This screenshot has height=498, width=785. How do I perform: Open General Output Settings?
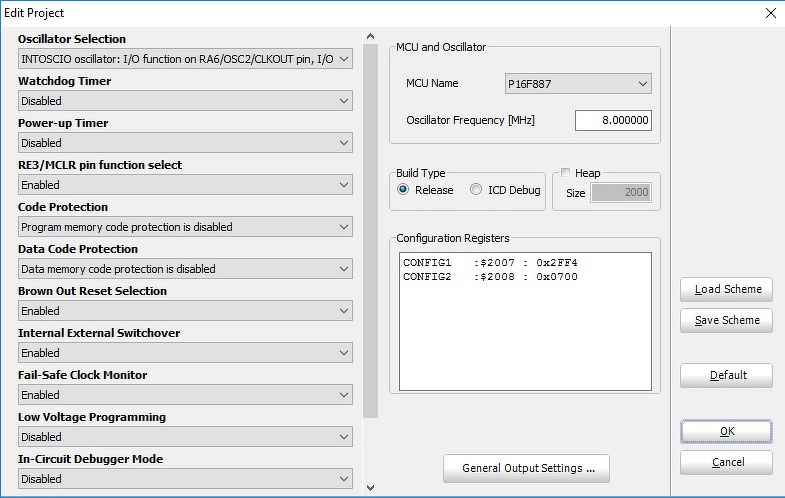[x=526, y=468]
